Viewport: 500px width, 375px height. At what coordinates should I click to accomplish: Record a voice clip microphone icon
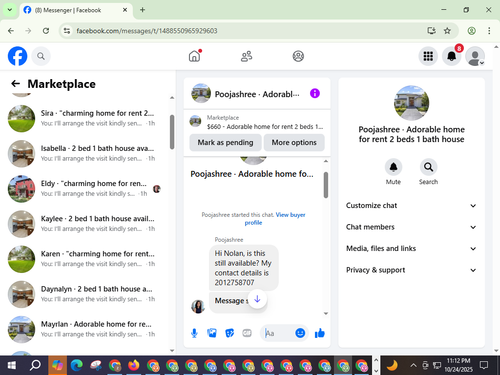(194, 333)
